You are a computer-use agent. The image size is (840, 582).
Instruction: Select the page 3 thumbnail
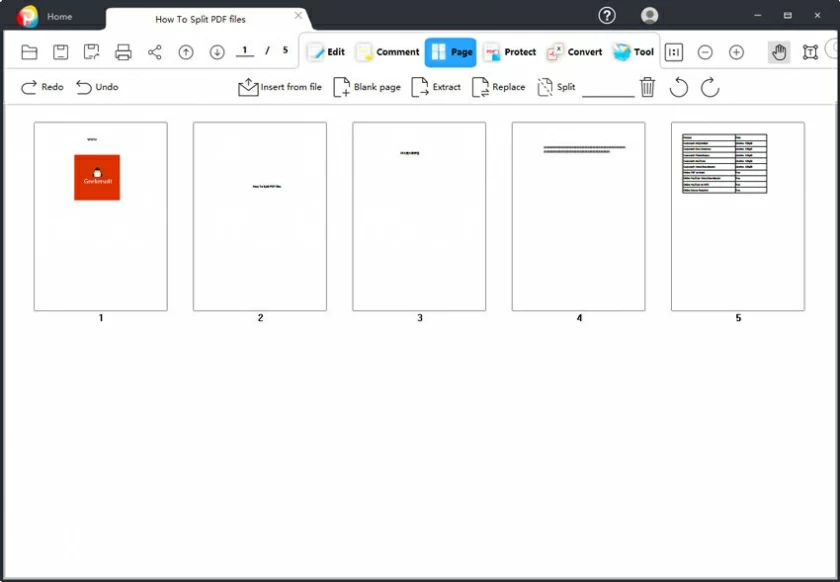(419, 216)
